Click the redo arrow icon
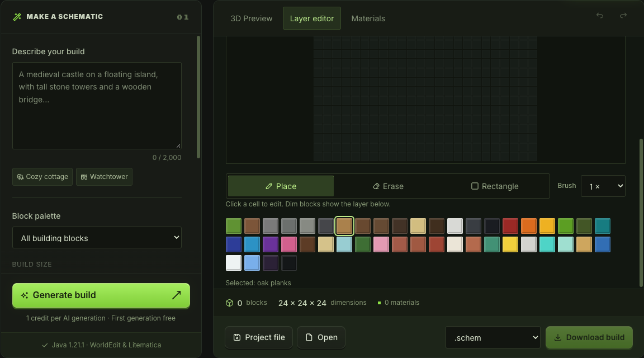Image resolution: width=644 pixels, height=358 pixels. (623, 16)
